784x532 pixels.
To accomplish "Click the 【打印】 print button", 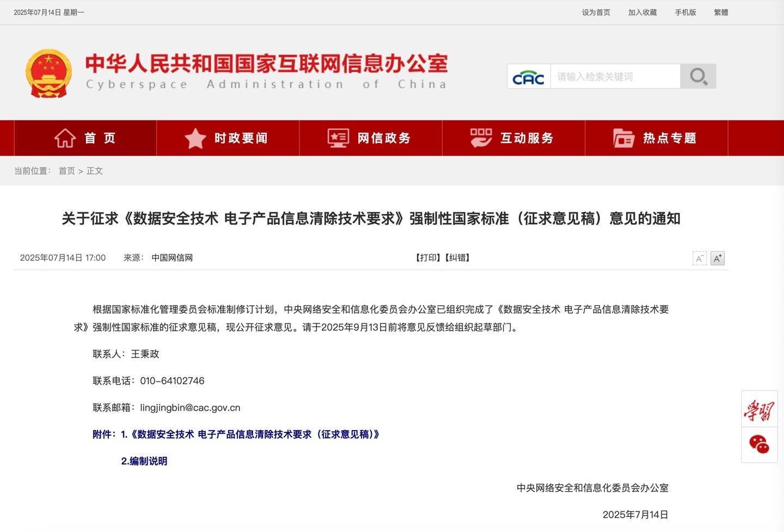I will pyautogui.click(x=428, y=258).
